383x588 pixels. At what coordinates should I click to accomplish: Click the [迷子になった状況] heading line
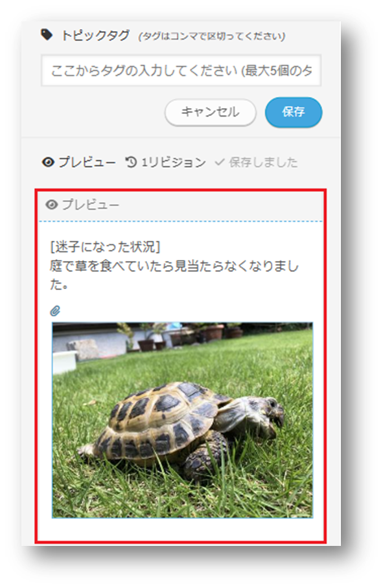coord(106,247)
